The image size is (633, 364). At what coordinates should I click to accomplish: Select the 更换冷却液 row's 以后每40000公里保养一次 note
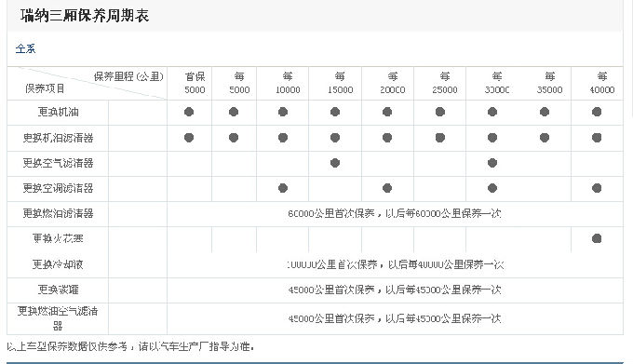click(446, 264)
